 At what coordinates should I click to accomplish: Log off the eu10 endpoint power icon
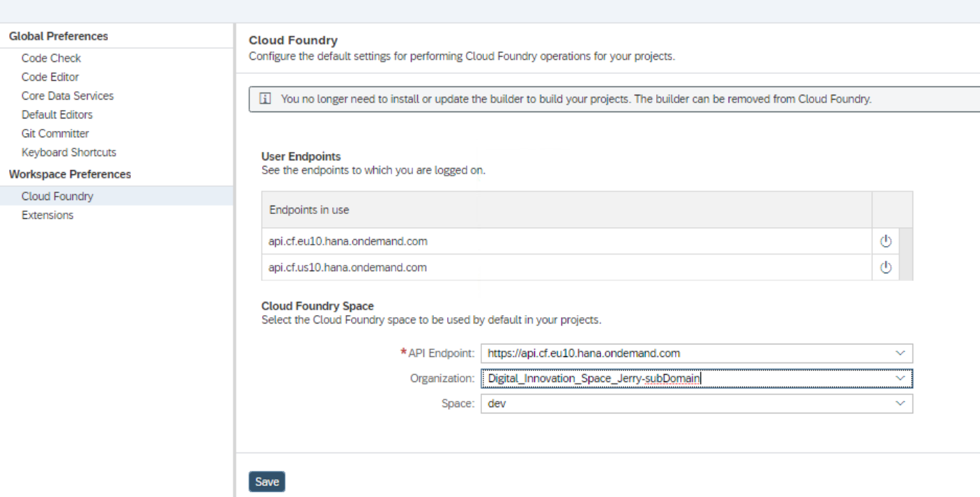click(x=885, y=241)
